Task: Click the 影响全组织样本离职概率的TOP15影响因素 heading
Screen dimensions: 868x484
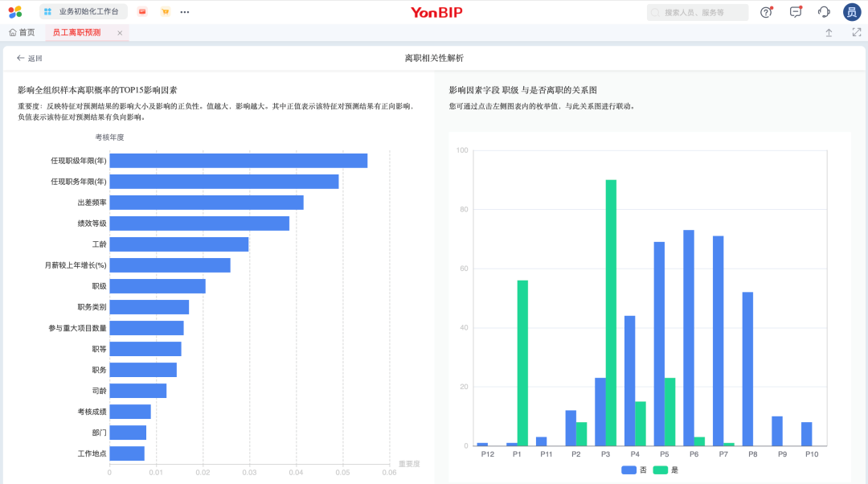Action: [x=97, y=90]
